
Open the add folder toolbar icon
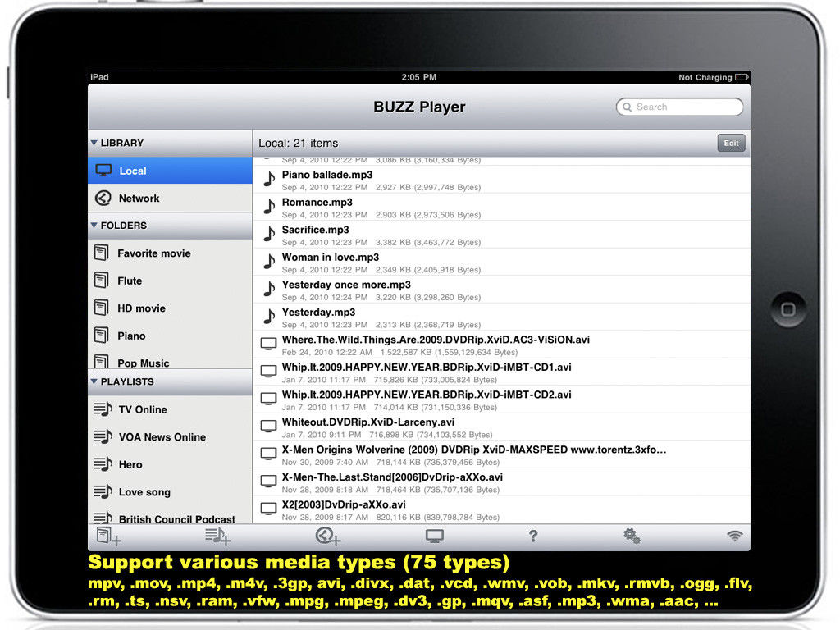click(x=109, y=536)
